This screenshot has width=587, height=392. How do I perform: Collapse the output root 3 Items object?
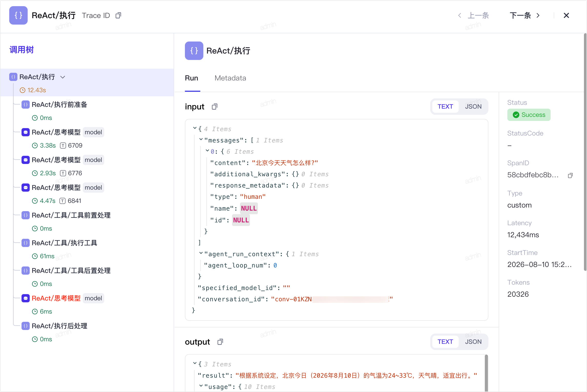point(195,363)
